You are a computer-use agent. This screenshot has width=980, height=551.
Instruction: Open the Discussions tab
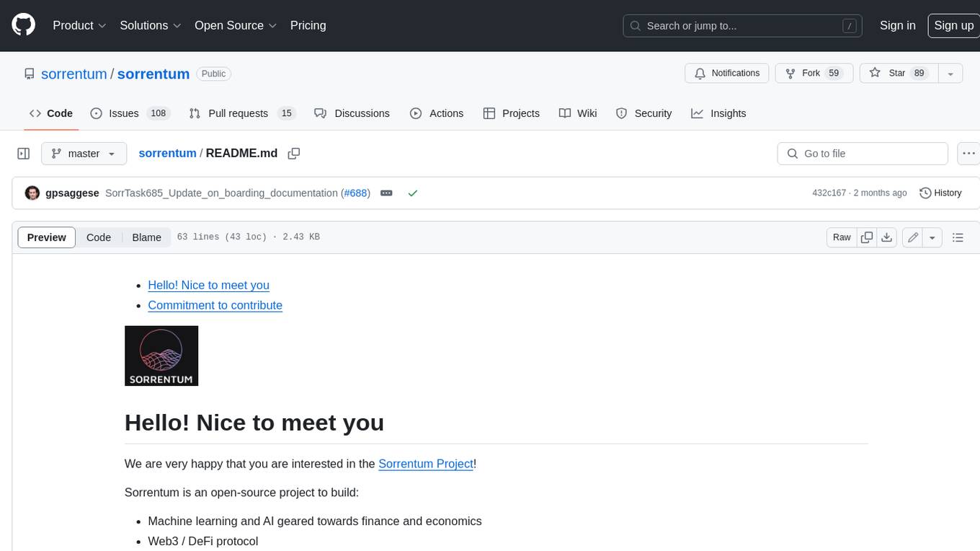[352, 113]
